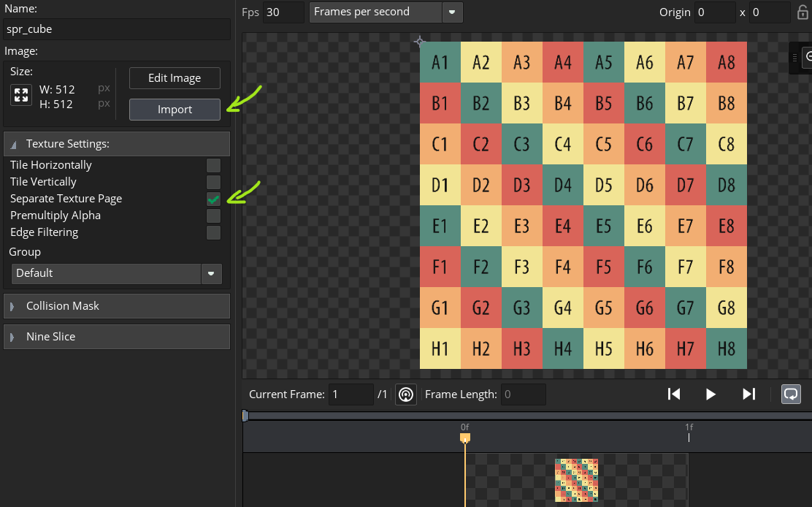
Task: Click the sprite name field spr_cube
Action: pyautogui.click(x=117, y=29)
